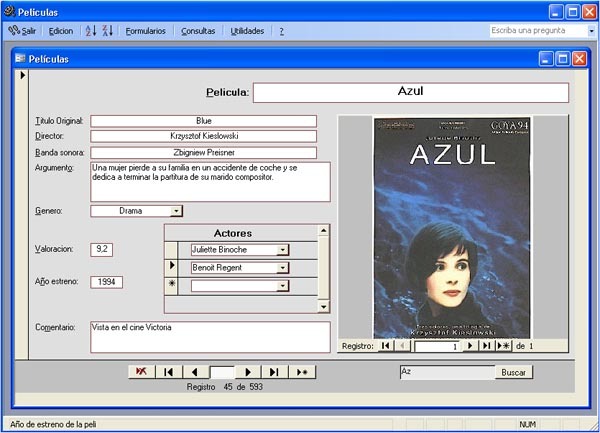
Task: Sort records ascending A to Z
Action: pyautogui.click(x=91, y=31)
